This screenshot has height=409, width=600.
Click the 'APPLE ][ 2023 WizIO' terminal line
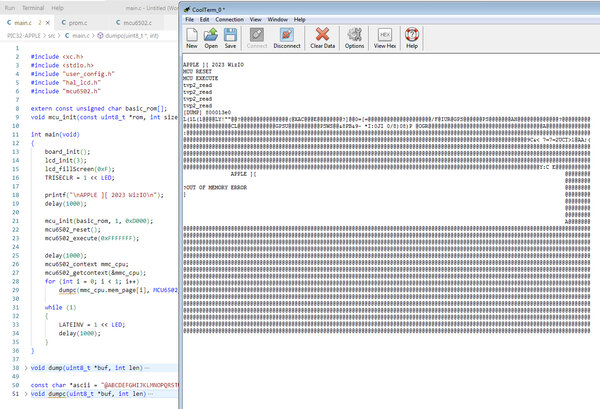click(213, 65)
